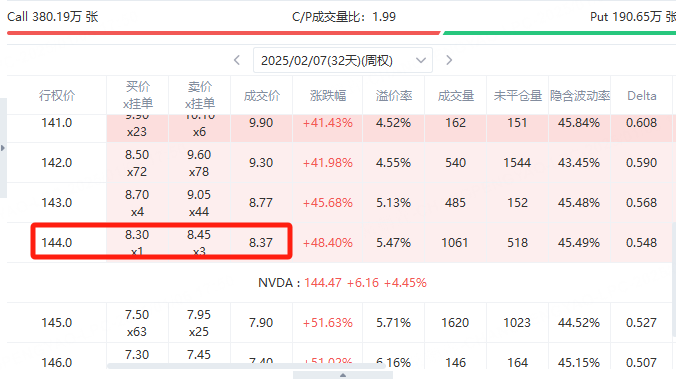
Task: Click the 溢价率 column header
Action: point(394,96)
